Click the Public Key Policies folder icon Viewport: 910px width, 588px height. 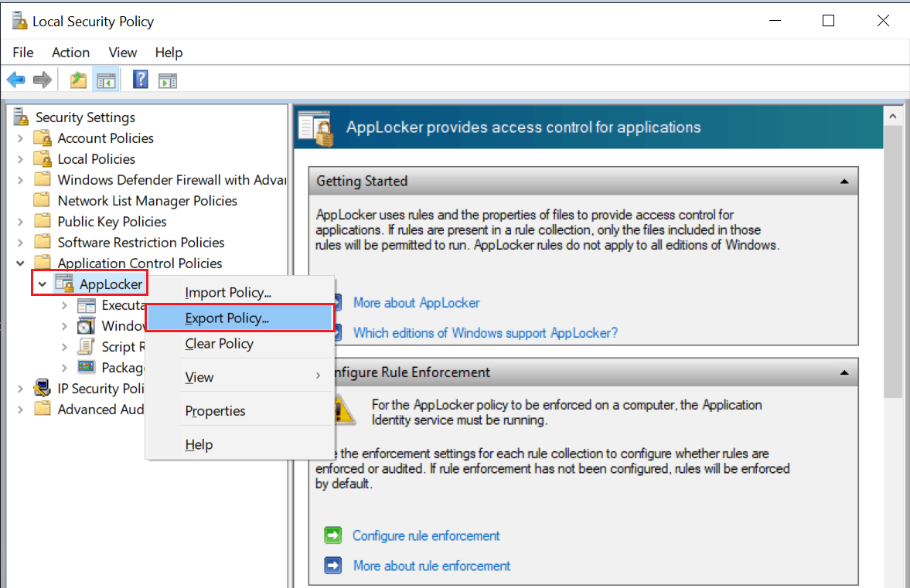(x=43, y=221)
